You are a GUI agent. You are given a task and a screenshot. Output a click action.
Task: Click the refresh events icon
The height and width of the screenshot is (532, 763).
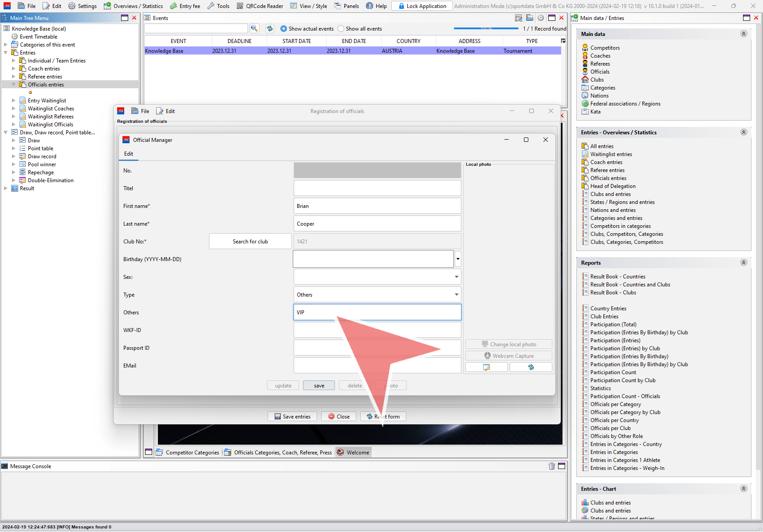[x=270, y=28]
